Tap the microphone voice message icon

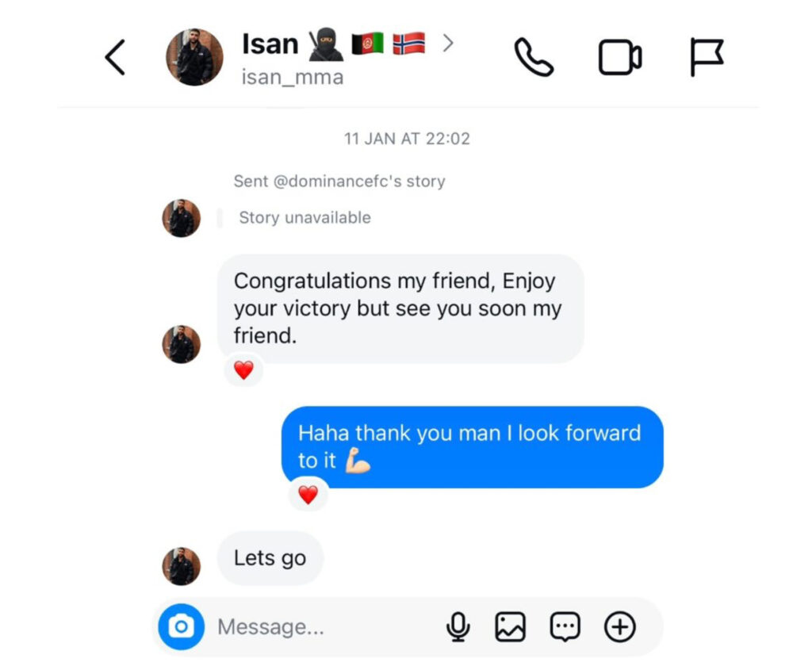pos(458,626)
